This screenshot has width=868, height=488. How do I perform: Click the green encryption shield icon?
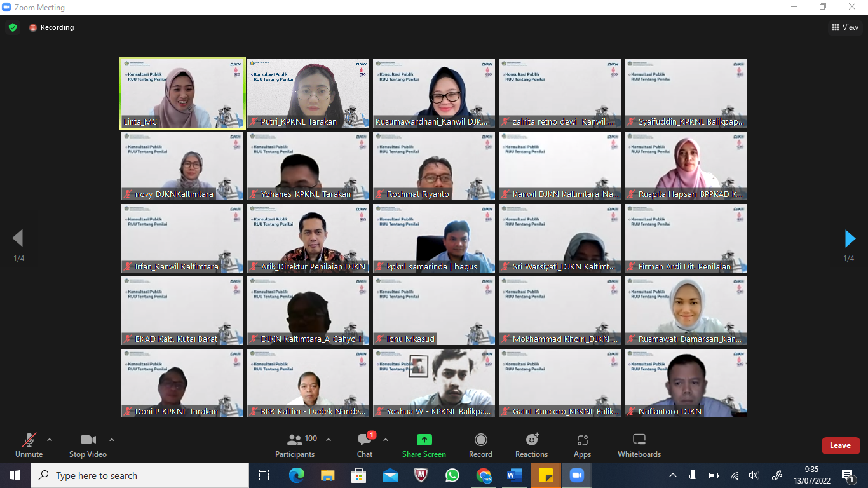coord(13,27)
